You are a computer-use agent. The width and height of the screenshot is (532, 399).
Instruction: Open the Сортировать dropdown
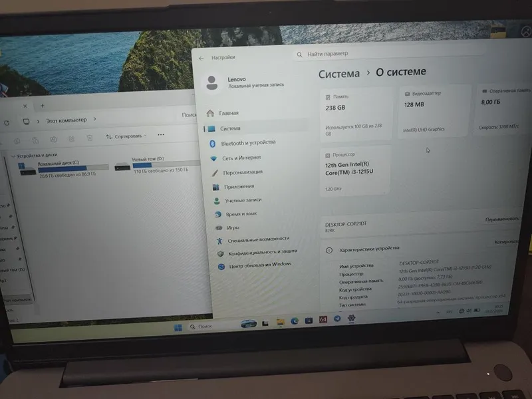126,136
